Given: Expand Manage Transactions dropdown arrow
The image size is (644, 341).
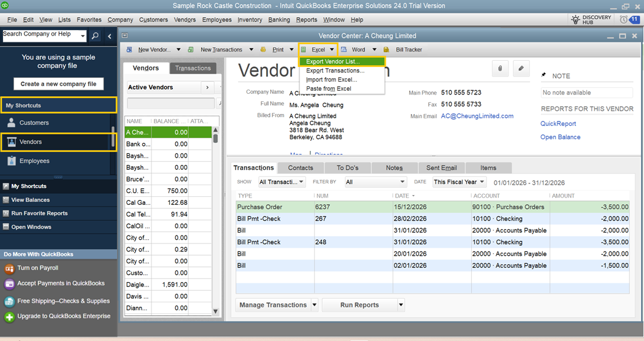Looking at the screenshot, I should (315, 305).
